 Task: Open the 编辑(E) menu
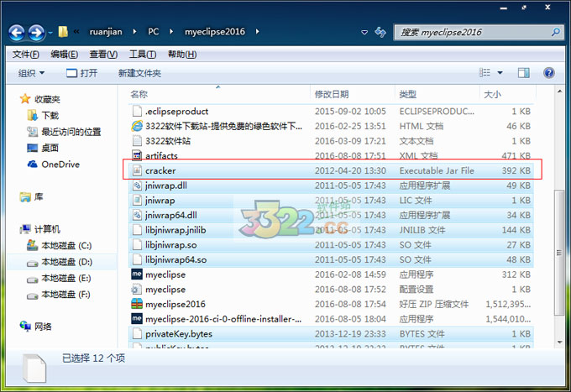64,55
